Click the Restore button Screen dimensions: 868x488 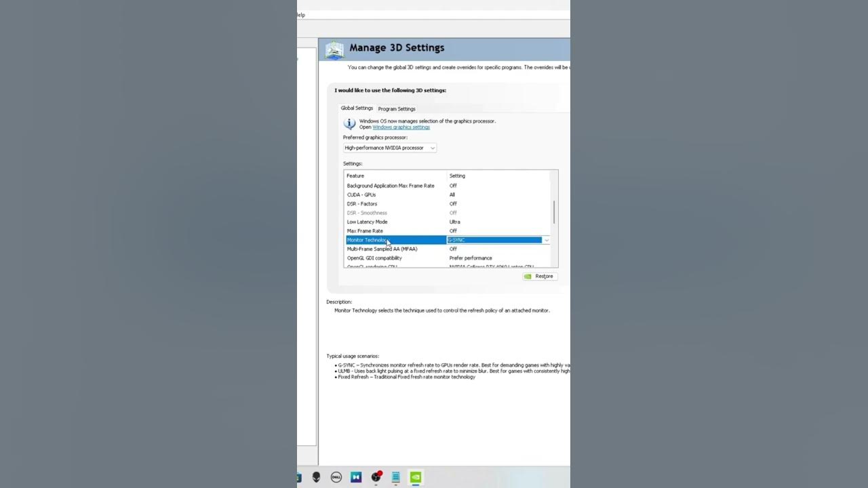540,277
